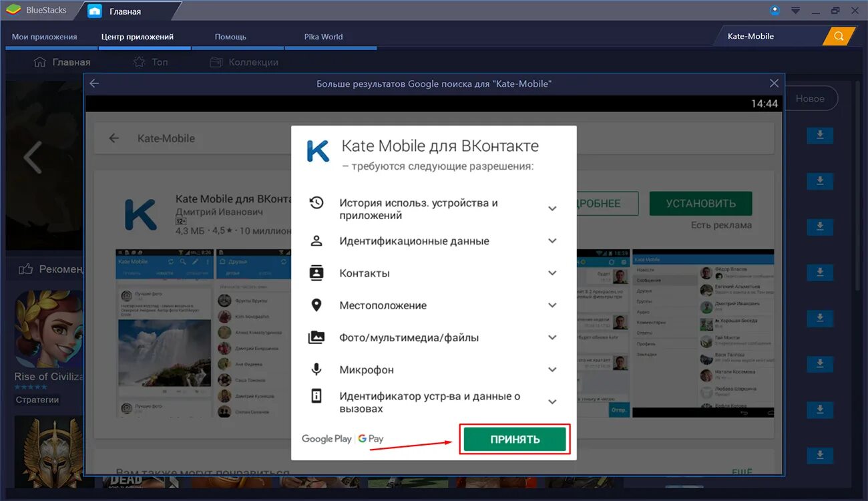Click the УСТАНОВИТЬ install button
This screenshot has height=501, width=868.
pyautogui.click(x=700, y=204)
